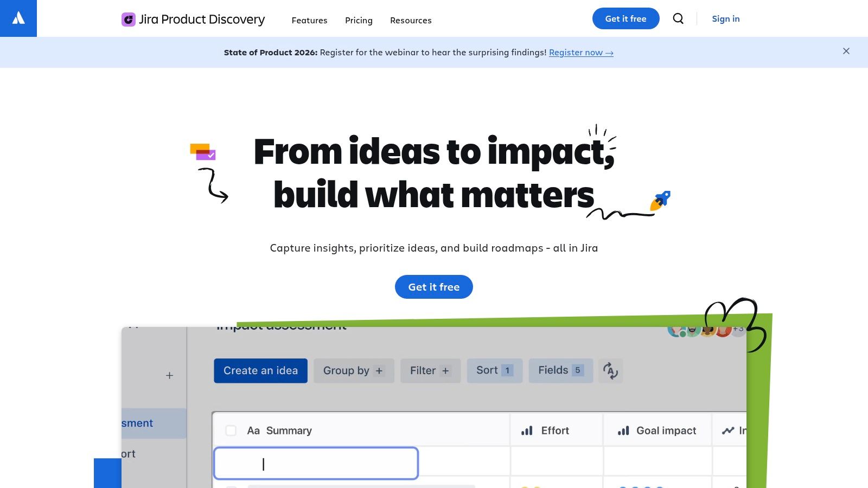868x488 pixels.
Task: Click the Atlassian logo icon
Action: pyautogui.click(x=18, y=18)
